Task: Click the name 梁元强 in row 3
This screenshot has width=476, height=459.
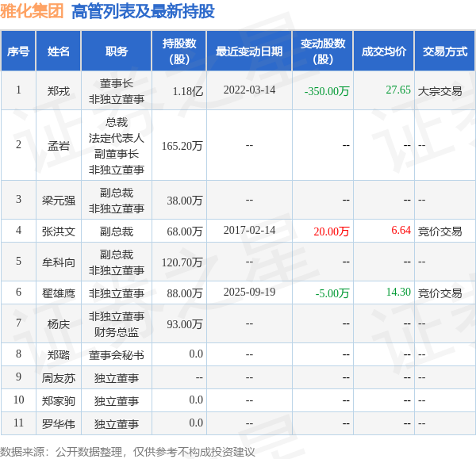Action: tap(59, 201)
